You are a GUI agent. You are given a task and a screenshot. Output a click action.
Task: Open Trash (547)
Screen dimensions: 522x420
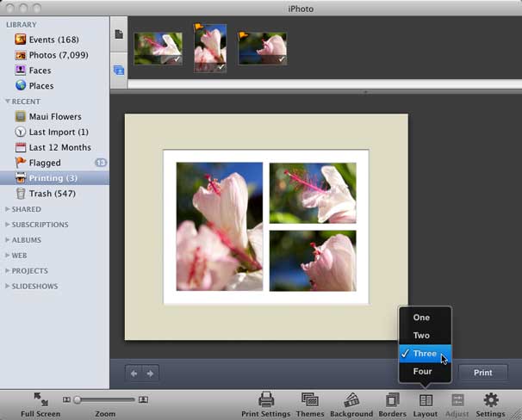(46, 194)
